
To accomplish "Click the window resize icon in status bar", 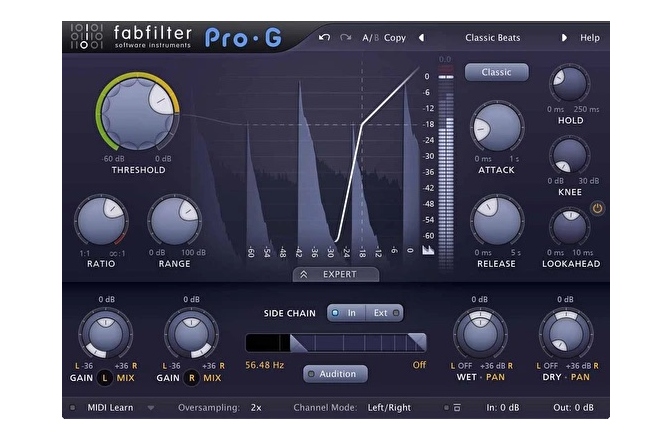I will click(457, 408).
